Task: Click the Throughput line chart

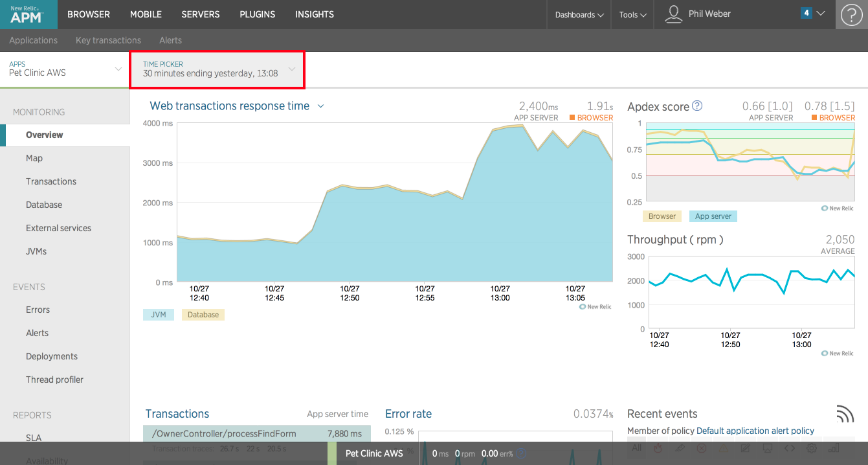Action: [x=750, y=293]
